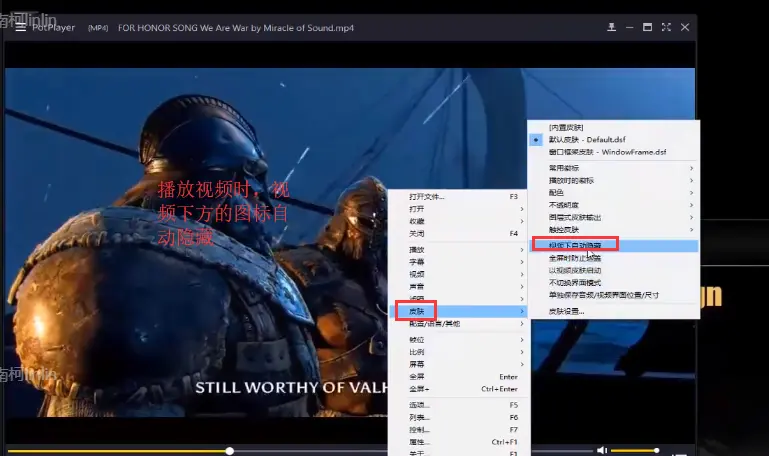
Task: Toggle 以视频皮肤启动 option
Action: (x=614, y=270)
